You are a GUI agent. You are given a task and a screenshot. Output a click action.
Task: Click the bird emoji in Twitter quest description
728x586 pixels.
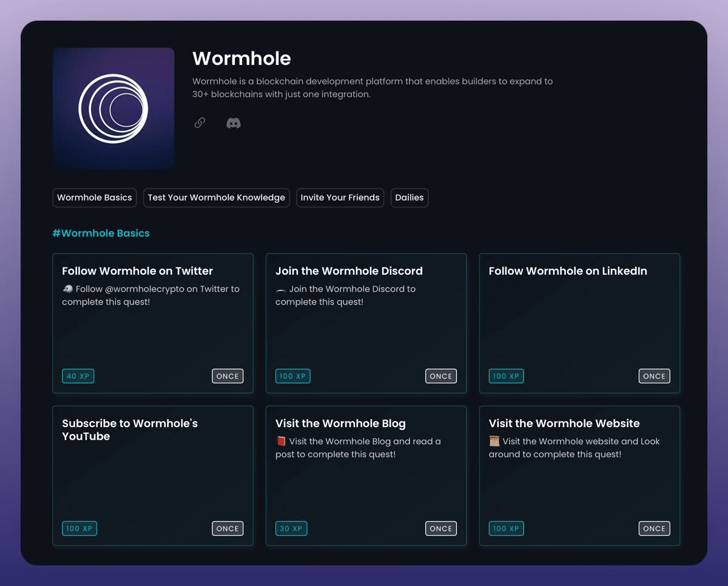coord(67,289)
